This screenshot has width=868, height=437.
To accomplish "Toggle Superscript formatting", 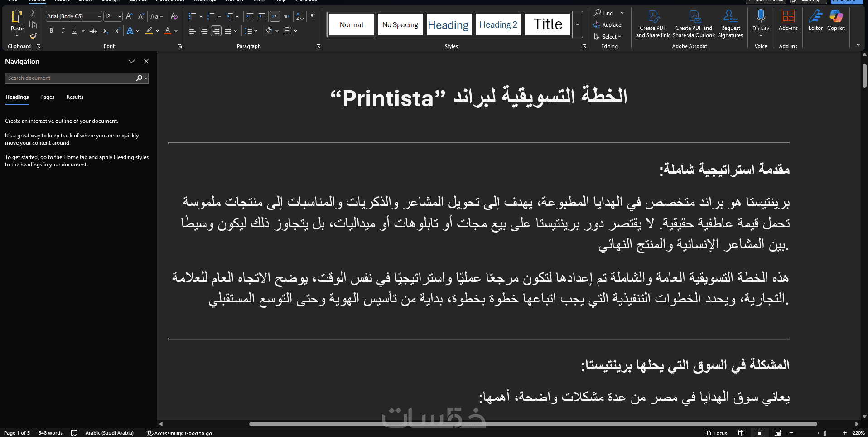I will [117, 31].
